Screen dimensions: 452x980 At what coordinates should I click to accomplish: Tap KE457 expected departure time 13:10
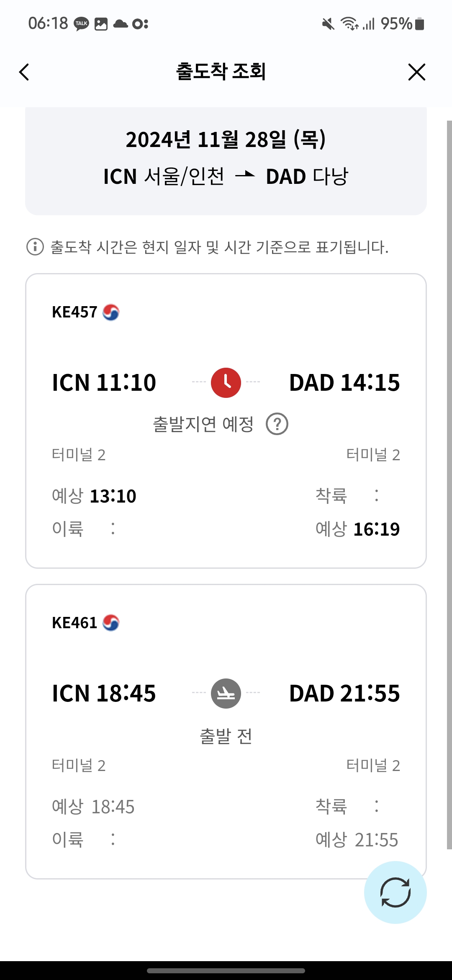pyautogui.click(x=113, y=496)
